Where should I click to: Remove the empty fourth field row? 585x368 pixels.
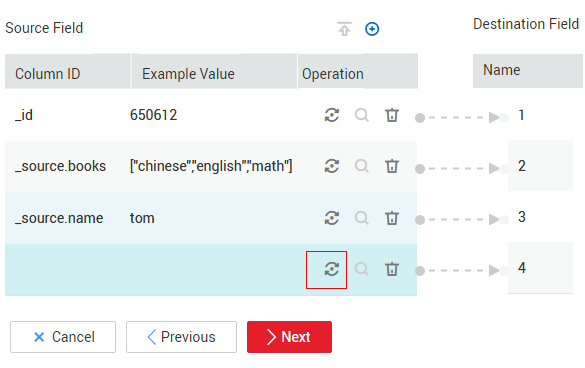pos(392,269)
